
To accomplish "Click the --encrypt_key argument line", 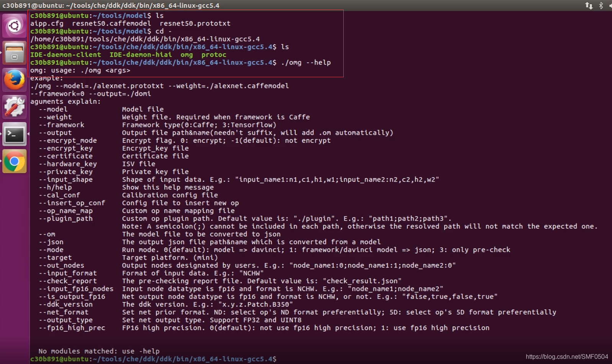I will pyautogui.click(x=114, y=148).
